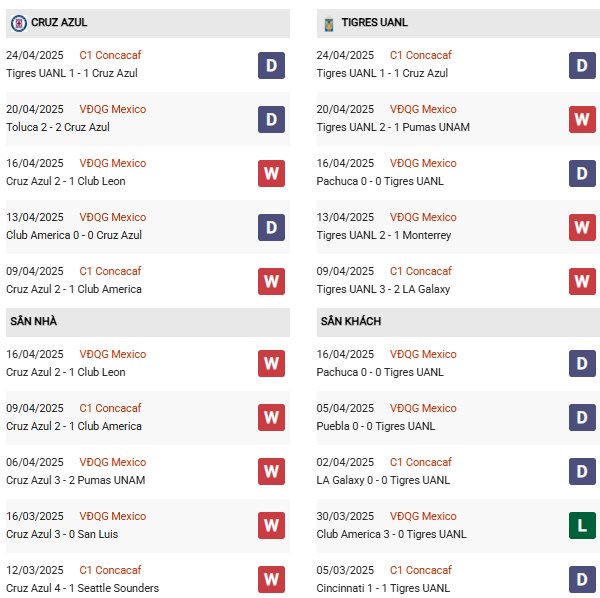Click the W badge for Cruz Azul 2-1 Club Leon in the Cruz Azul form list

click(x=271, y=173)
